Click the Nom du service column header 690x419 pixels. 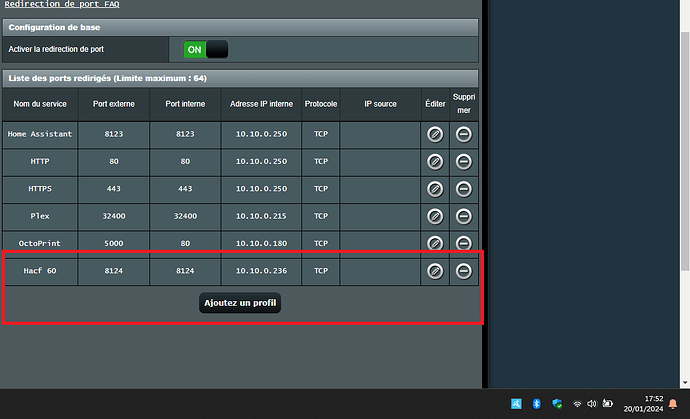(40, 104)
